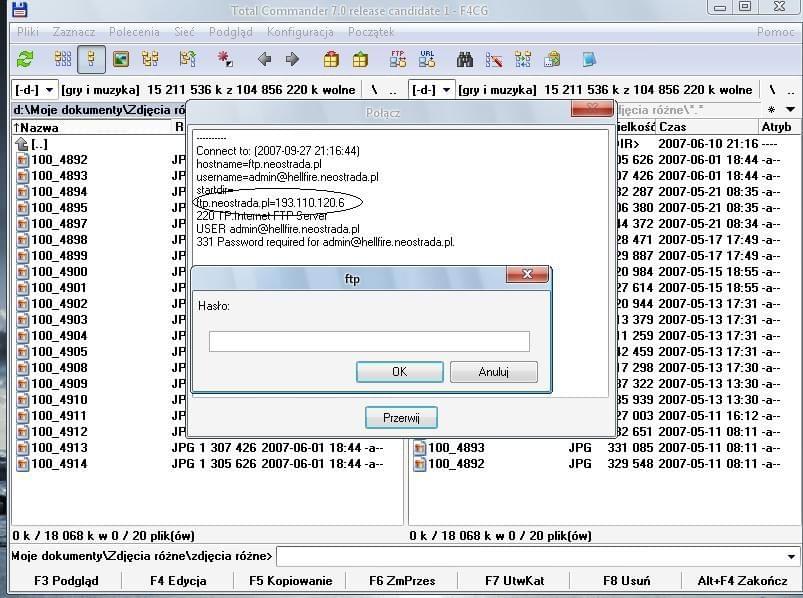Screen dimensions: 803x598
Task: Open the Polecenia menu
Action: [134, 32]
